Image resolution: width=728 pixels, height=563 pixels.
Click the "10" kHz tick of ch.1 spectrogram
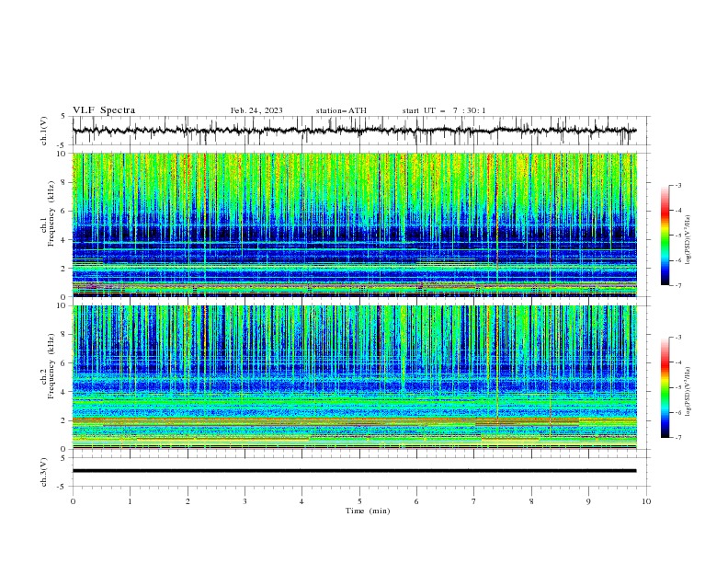click(61, 154)
